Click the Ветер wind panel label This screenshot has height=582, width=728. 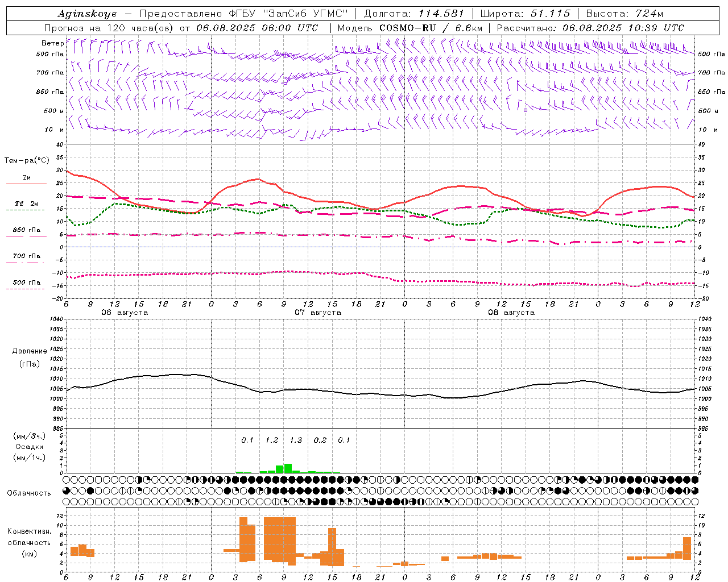tap(52, 43)
